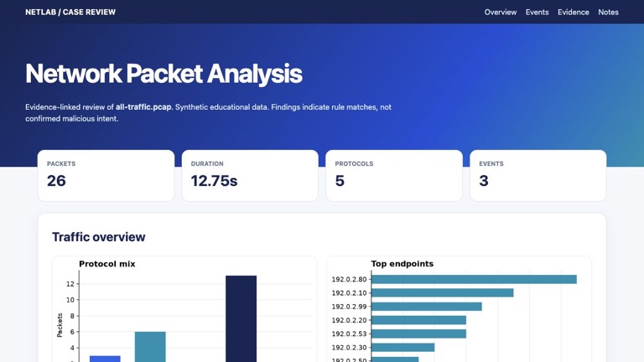Click the bar for endpoint 192.0.2.99

[426, 307]
